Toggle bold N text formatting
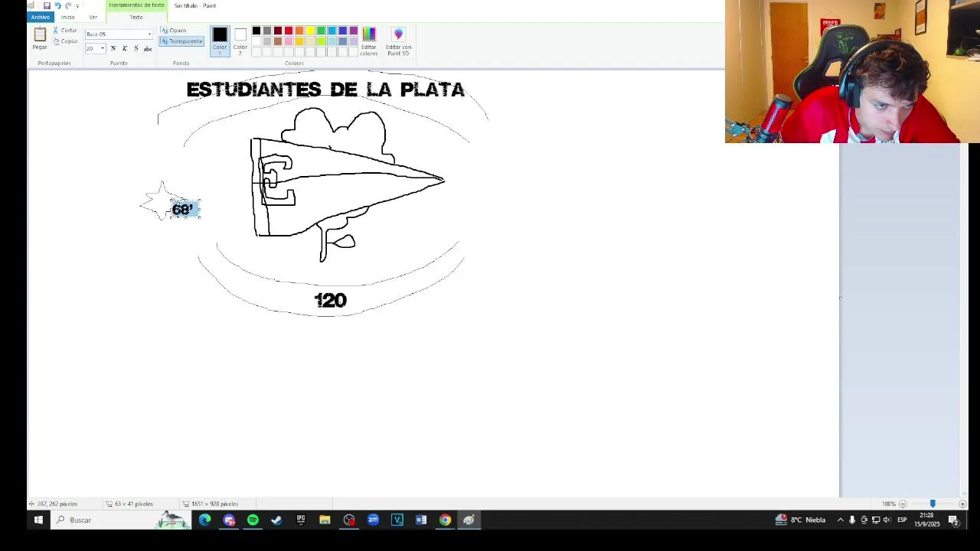This screenshot has height=551, width=980. click(113, 48)
